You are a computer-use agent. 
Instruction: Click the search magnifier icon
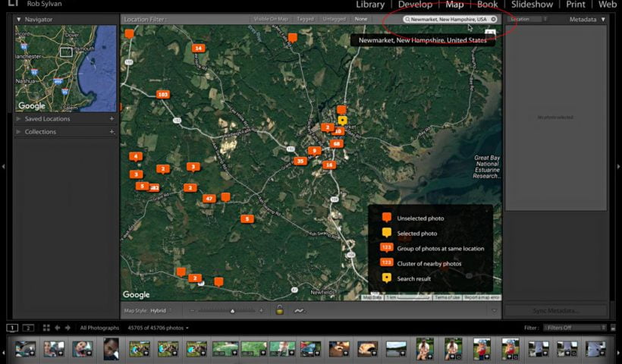pyautogui.click(x=407, y=19)
